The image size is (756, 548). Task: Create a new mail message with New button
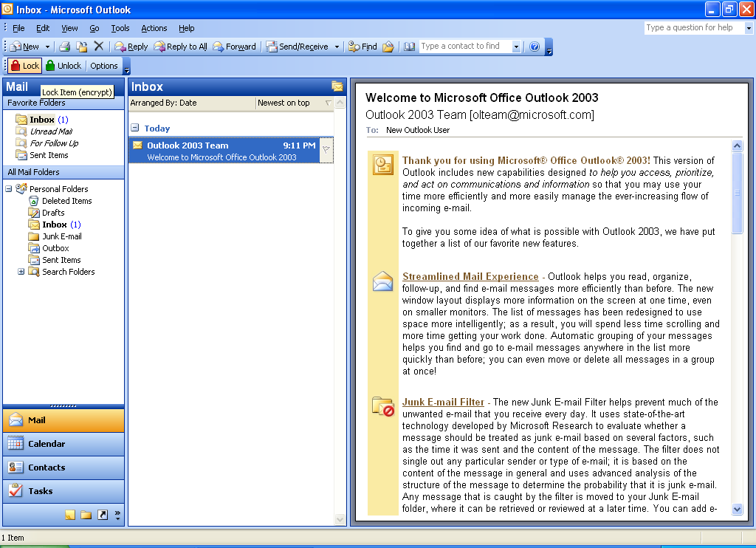pos(24,47)
